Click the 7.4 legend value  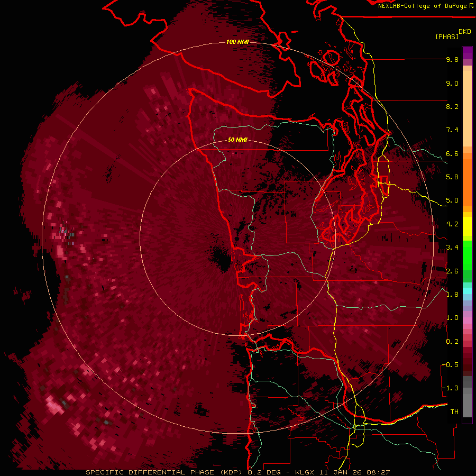point(452,130)
